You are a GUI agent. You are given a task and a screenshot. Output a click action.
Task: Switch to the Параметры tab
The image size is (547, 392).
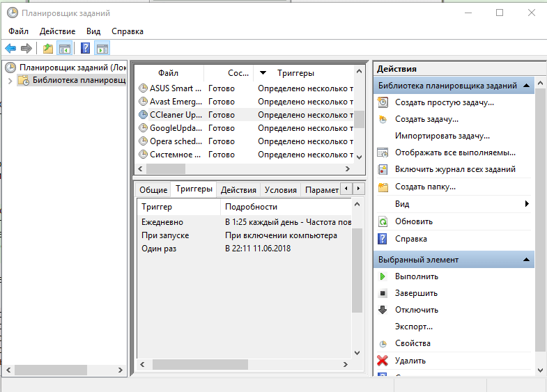(x=321, y=190)
